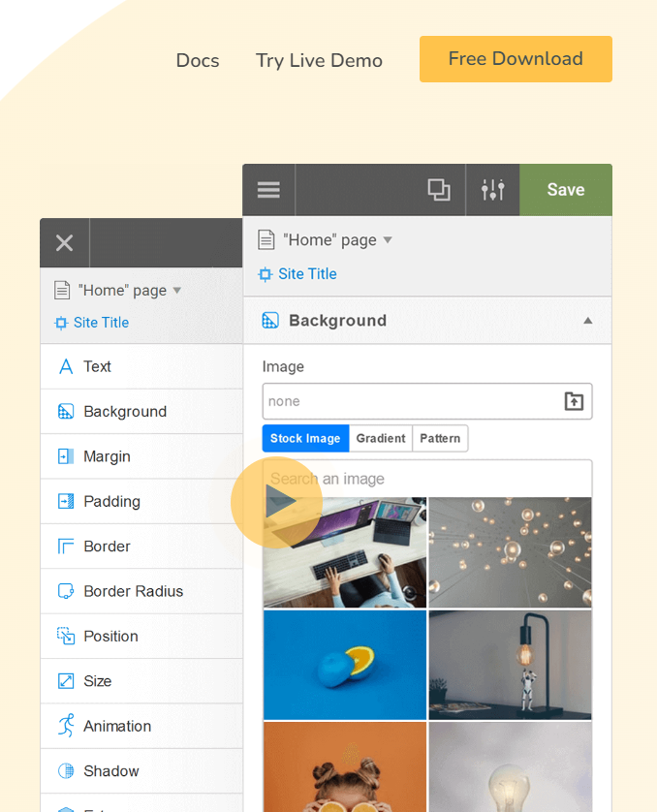This screenshot has height=812, width=657.
Task: Click the upload image icon
Action: click(574, 401)
